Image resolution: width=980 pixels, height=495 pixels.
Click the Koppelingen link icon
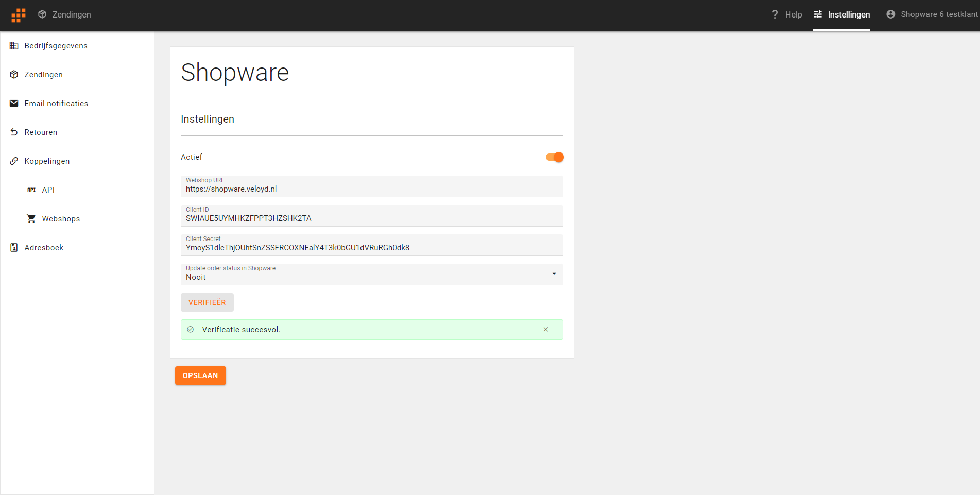pos(14,161)
